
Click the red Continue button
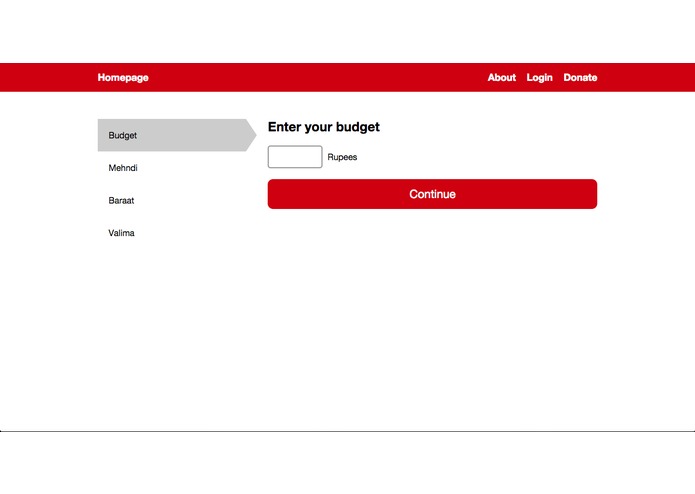(432, 194)
